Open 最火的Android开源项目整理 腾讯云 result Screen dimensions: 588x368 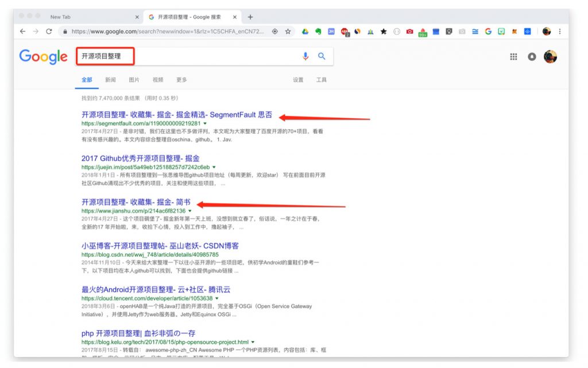(x=156, y=290)
